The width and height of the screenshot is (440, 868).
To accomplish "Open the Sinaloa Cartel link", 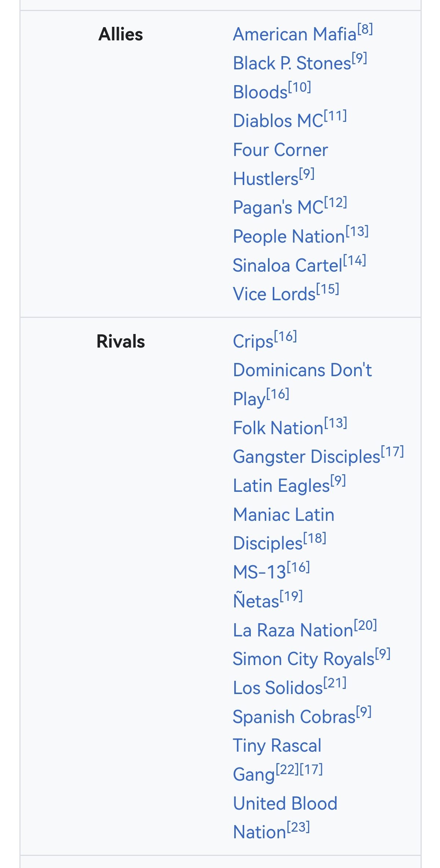I will point(288,265).
